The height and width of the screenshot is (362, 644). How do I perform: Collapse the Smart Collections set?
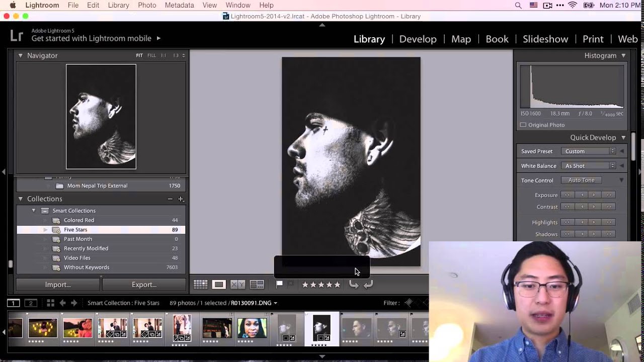34,211
